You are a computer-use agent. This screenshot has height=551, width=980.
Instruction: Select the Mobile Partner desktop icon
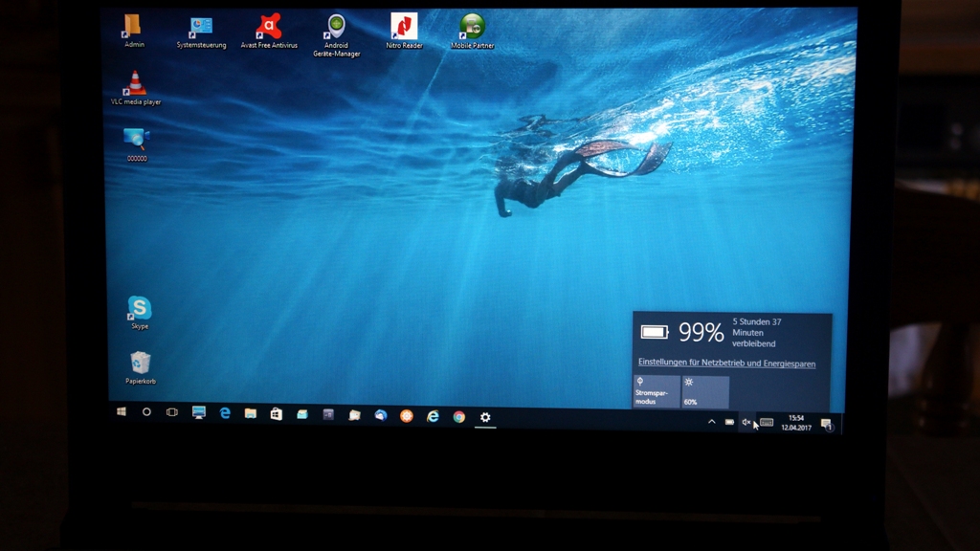tap(473, 32)
